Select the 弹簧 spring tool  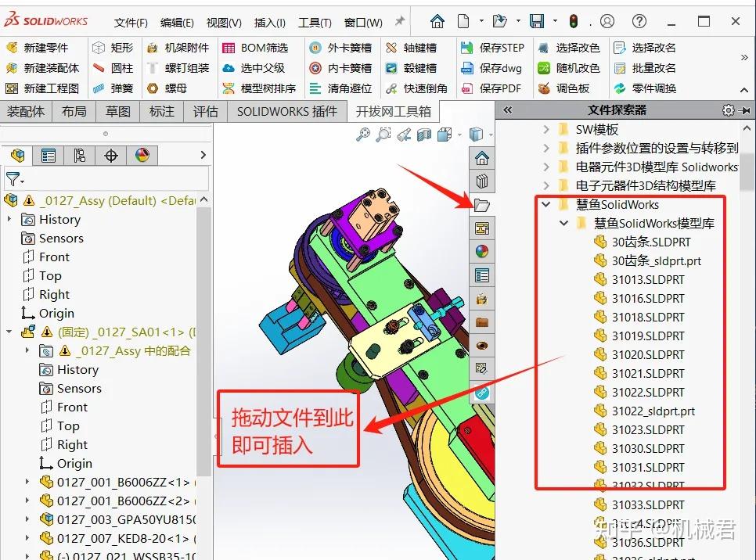coord(113,88)
